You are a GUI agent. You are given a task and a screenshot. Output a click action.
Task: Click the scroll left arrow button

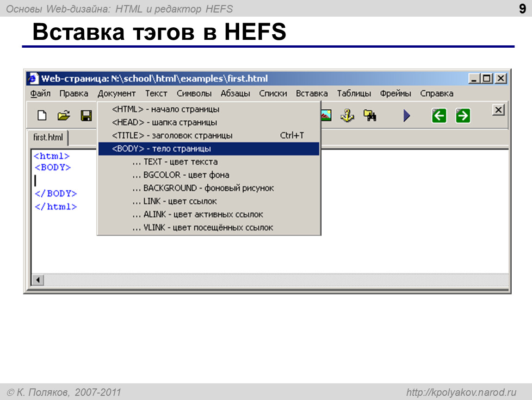(x=37, y=280)
